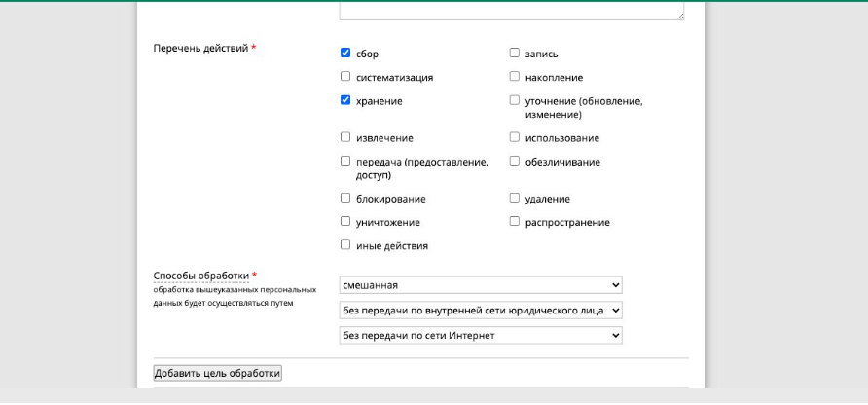
Task: Enable the блокирование checkbox
Action: 345,198
